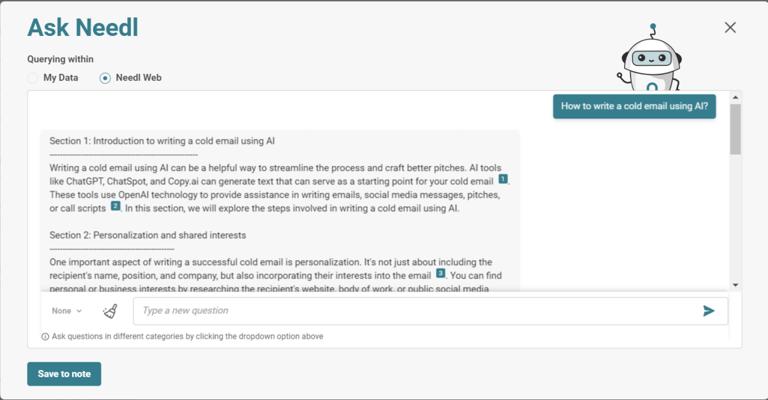768x400 pixels.
Task: Open citation reference number 3
Action: 440,272
